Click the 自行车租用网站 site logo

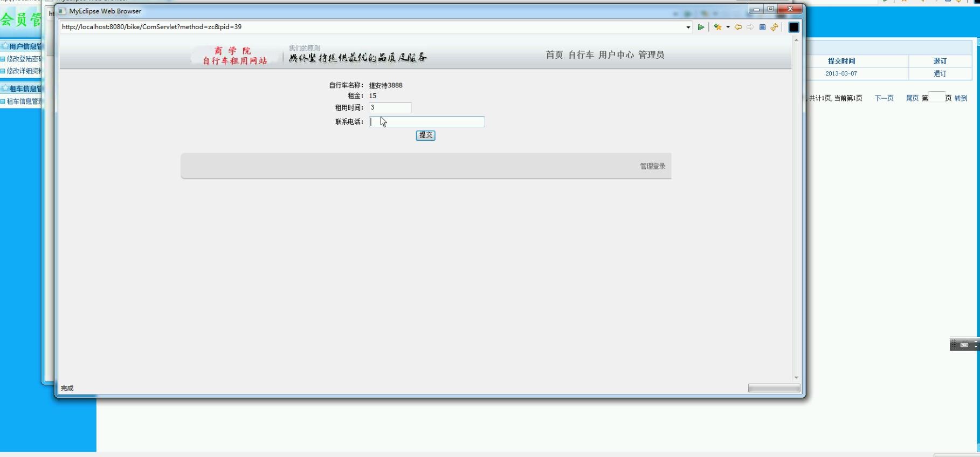(235, 56)
